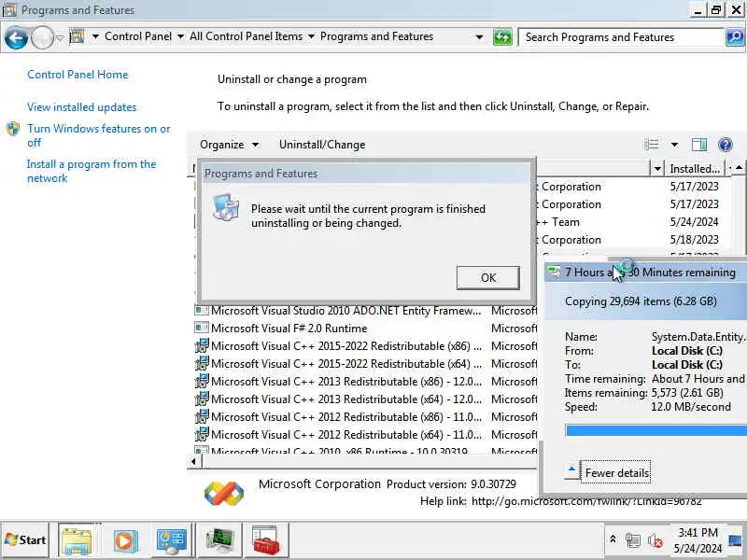Screen dimensions: 747x560
Task: Open the go.microsoft.com help link
Action: pyautogui.click(x=586, y=501)
